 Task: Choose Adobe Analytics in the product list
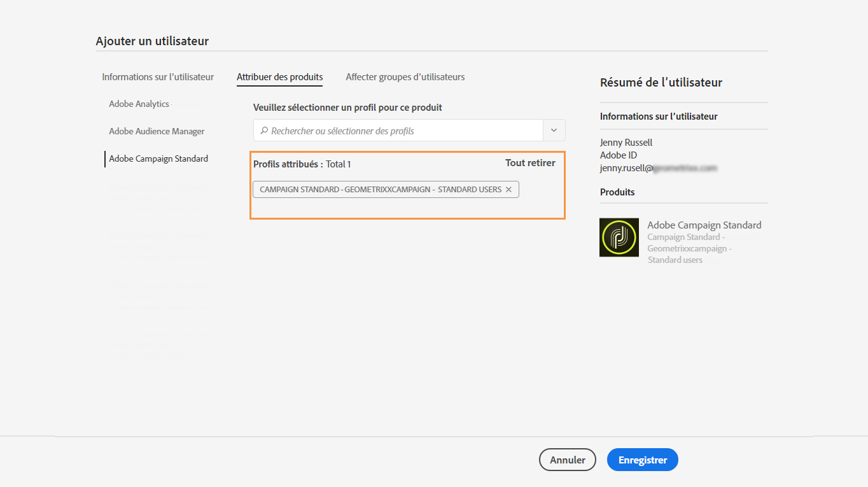139,104
